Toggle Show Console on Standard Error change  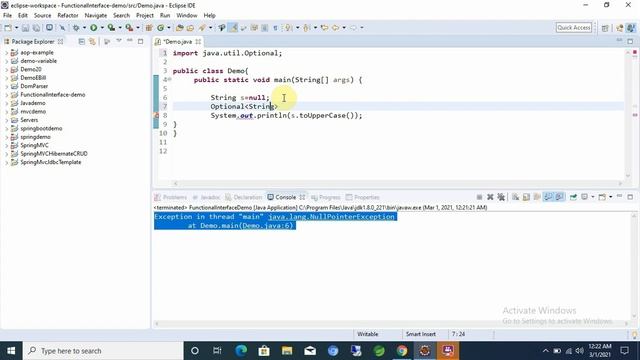pyautogui.click(x=560, y=197)
